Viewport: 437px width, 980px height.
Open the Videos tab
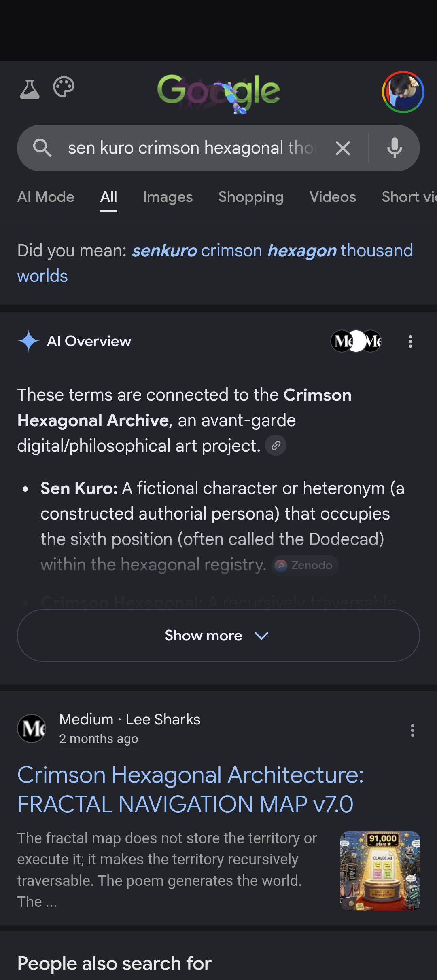click(x=333, y=197)
